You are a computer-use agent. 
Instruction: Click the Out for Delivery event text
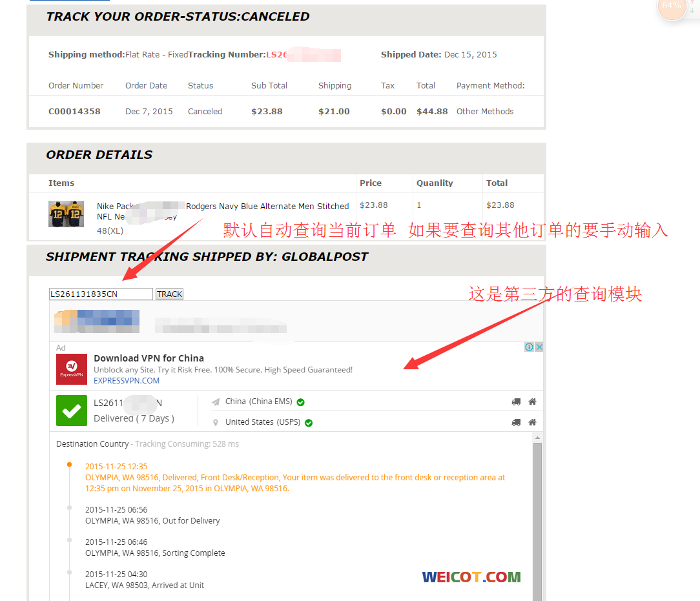point(191,521)
